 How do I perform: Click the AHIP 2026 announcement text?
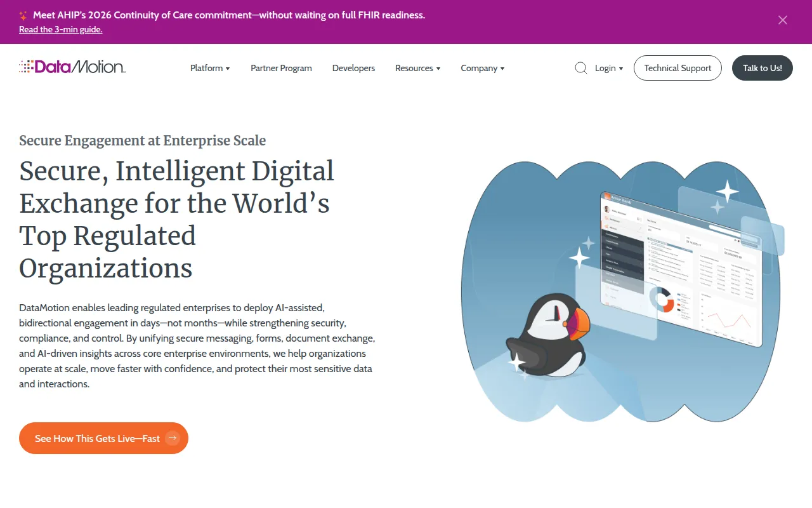(229, 15)
